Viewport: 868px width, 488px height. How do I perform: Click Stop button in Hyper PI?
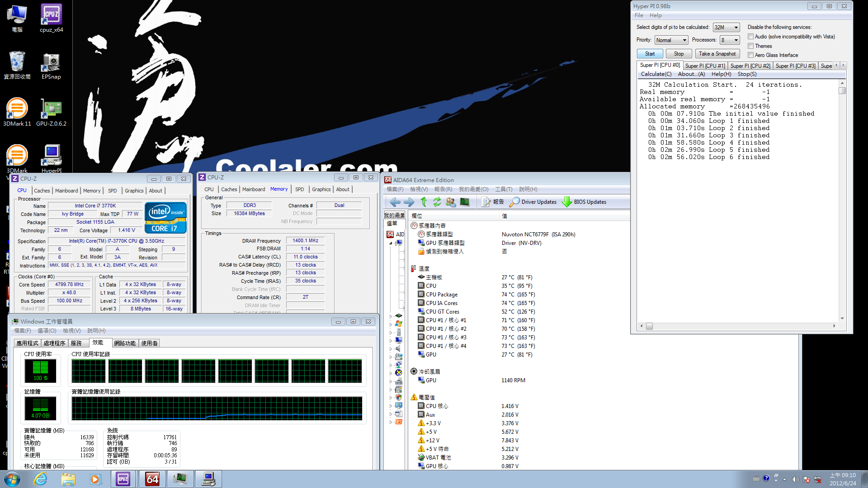pyautogui.click(x=679, y=54)
